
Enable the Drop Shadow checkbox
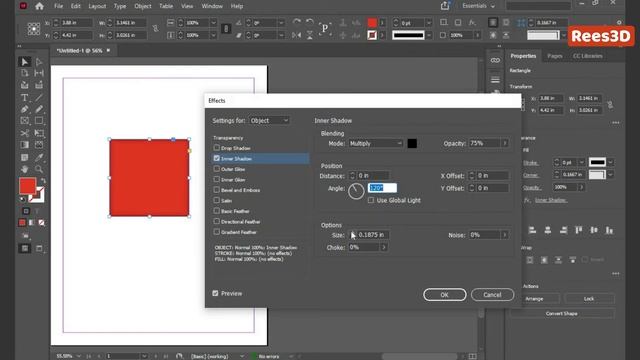(x=217, y=148)
